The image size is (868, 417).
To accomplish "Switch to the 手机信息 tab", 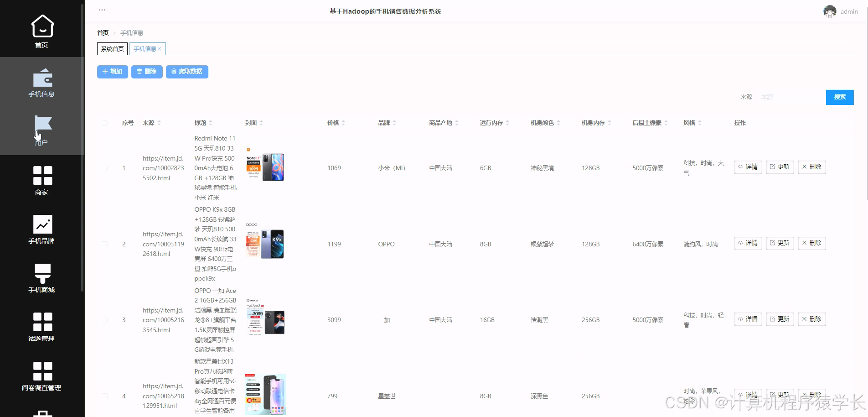I will pyautogui.click(x=145, y=49).
